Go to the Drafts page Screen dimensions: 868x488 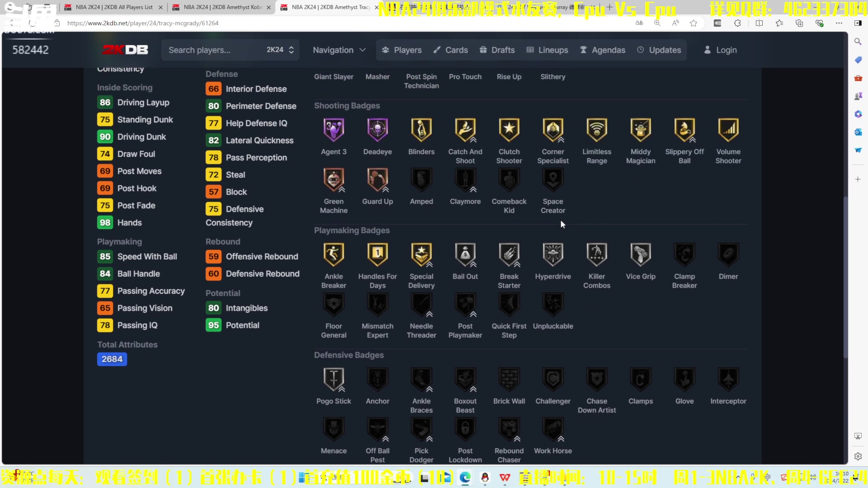(497, 50)
